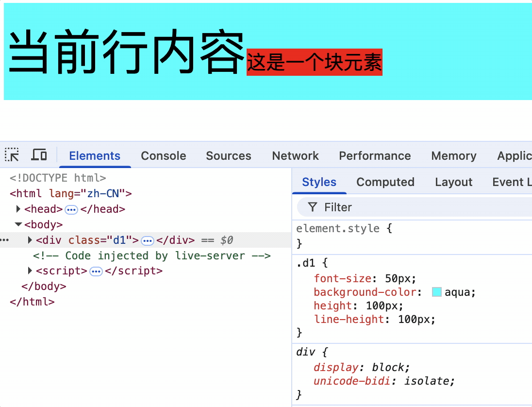Focus the styles Filter input field
This screenshot has width=532, height=407.
click(x=415, y=207)
